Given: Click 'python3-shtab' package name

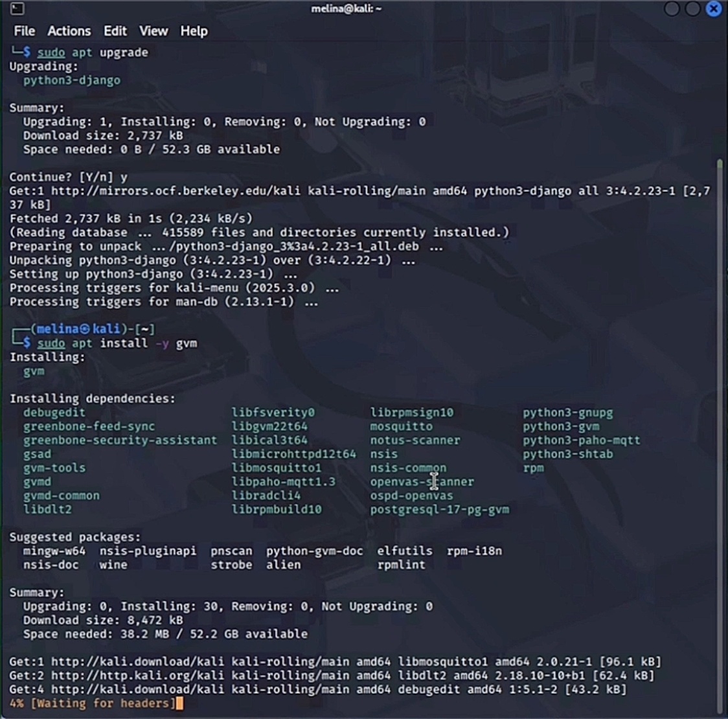Looking at the screenshot, I should [568, 454].
